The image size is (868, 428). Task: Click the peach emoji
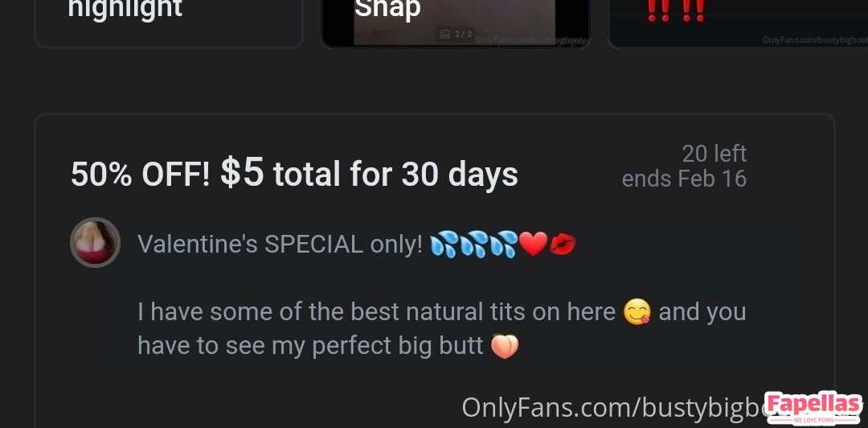click(x=505, y=346)
